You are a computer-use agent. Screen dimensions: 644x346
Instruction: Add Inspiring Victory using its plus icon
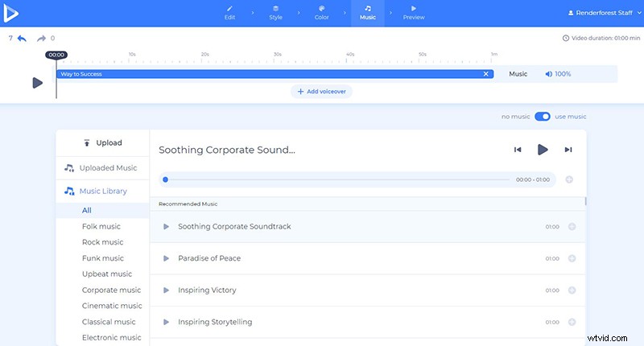(572, 290)
